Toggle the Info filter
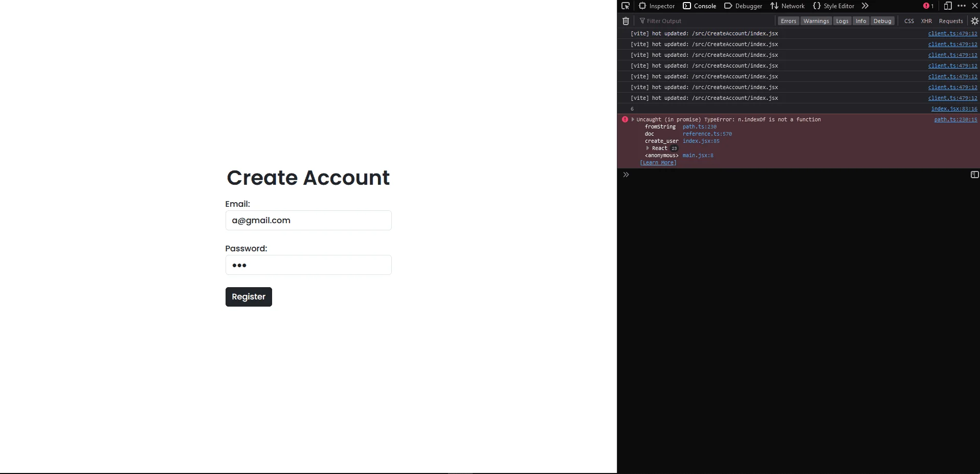Image resolution: width=980 pixels, height=474 pixels. (x=861, y=21)
